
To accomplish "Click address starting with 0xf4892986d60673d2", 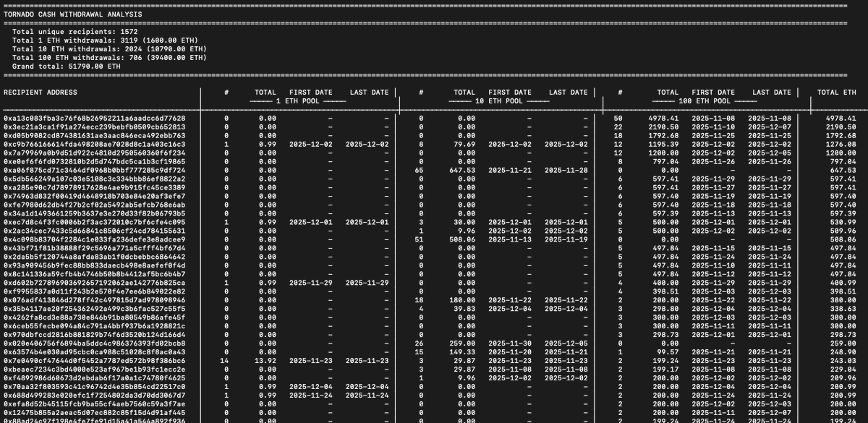I will coord(95,379).
